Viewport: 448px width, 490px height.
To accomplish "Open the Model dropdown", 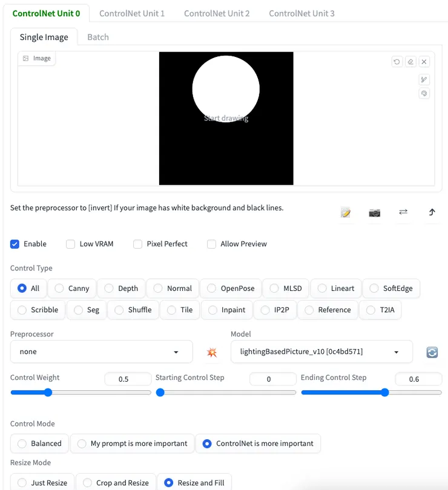I will [321, 351].
